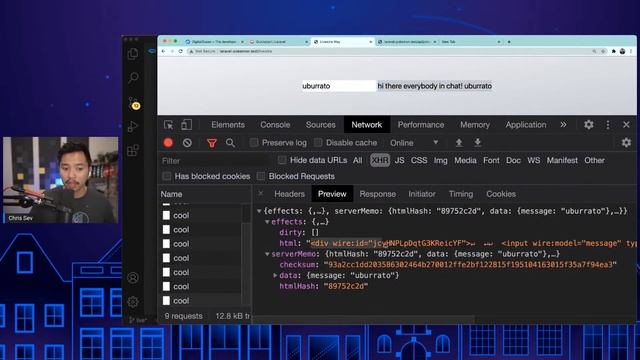640x360 pixels.
Task: Close the request details pane
Action: (x=261, y=194)
